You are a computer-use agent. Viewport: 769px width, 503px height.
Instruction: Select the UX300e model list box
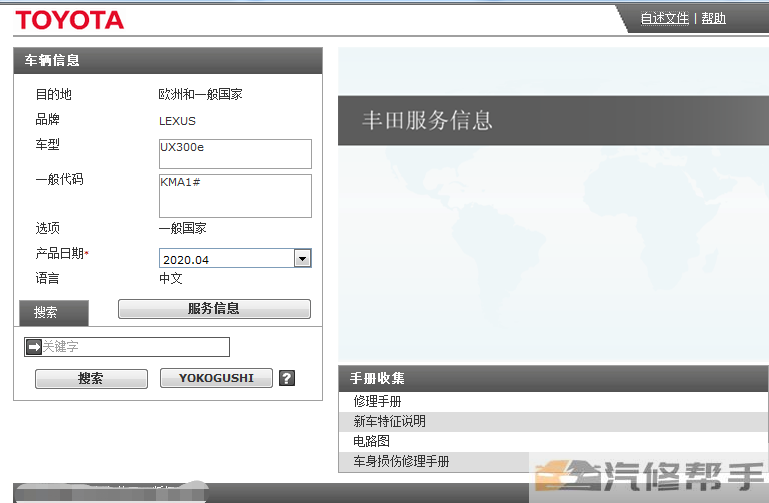235,154
